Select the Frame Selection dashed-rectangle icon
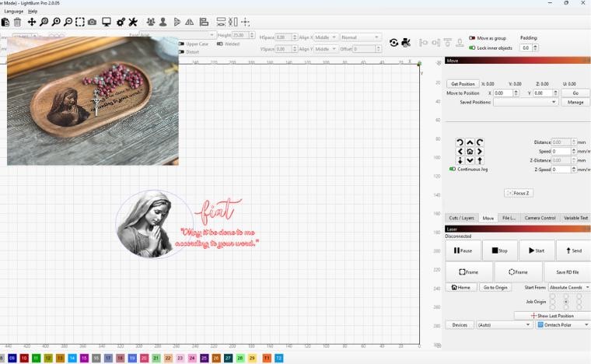Screen dimensions: 591x364 click(x=80, y=22)
